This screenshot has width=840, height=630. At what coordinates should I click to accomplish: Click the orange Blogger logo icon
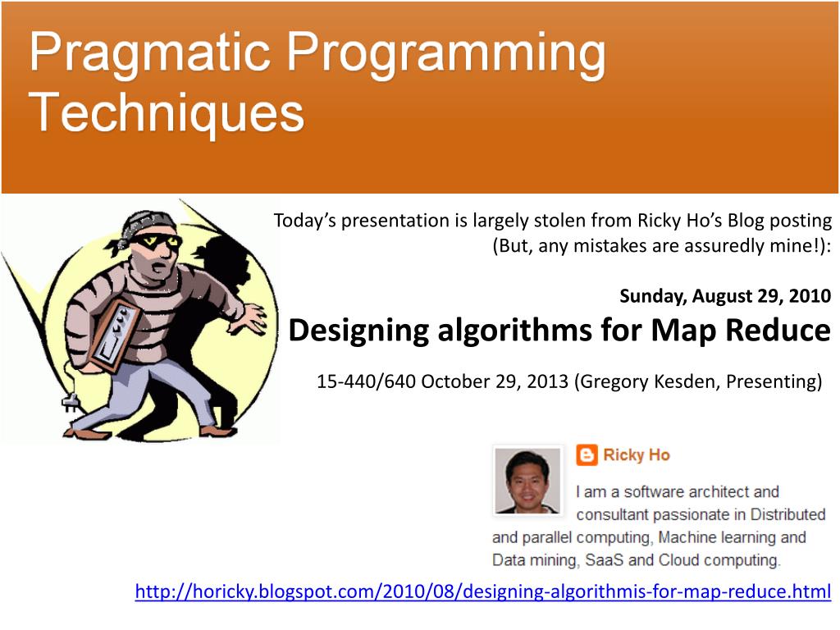(x=587, y=454)
